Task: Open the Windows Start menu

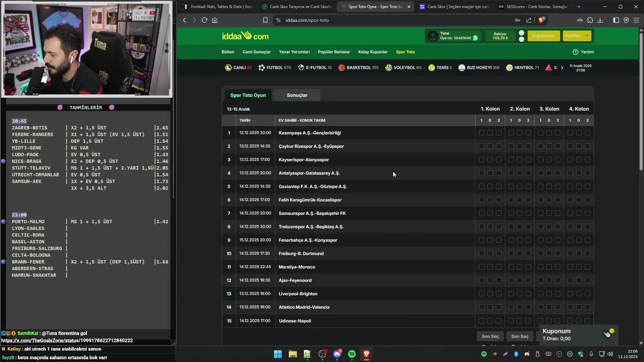Action: [278, 354]
